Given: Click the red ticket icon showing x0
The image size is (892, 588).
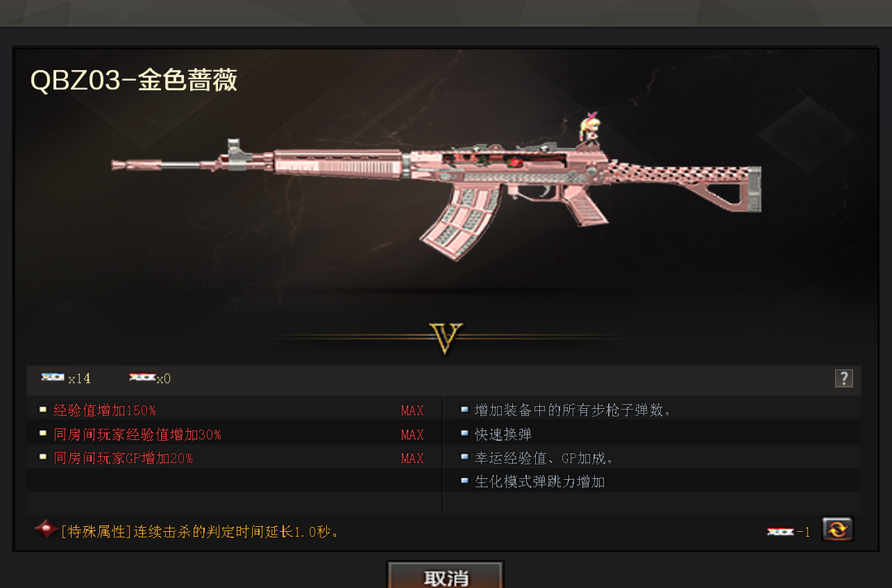Looking at the screenshot, I should (x=142, y=377).
